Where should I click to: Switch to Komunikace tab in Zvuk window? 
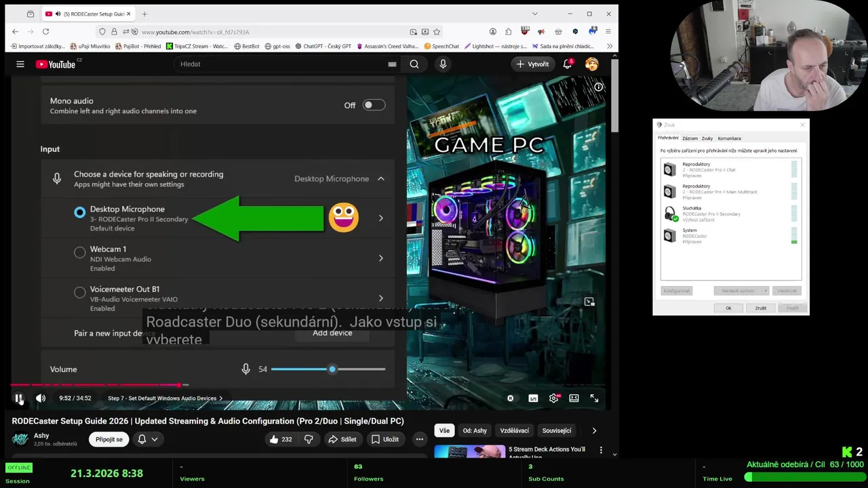730,138
